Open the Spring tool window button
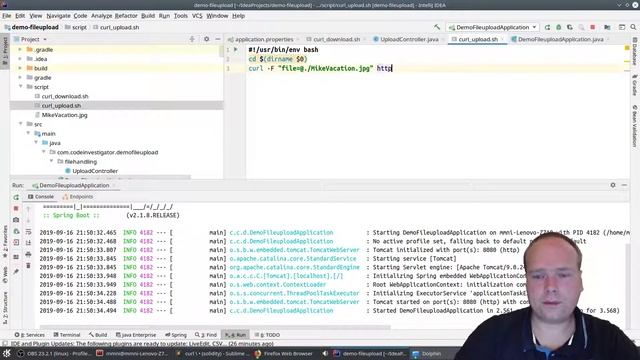 [x=176, y=335]
